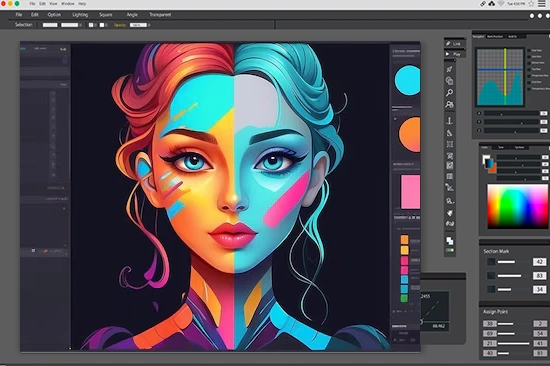This screenshot has width=550, height=366.
Task: Open the dropdown arrow next to the Opacity field
Action: [149, 25]
